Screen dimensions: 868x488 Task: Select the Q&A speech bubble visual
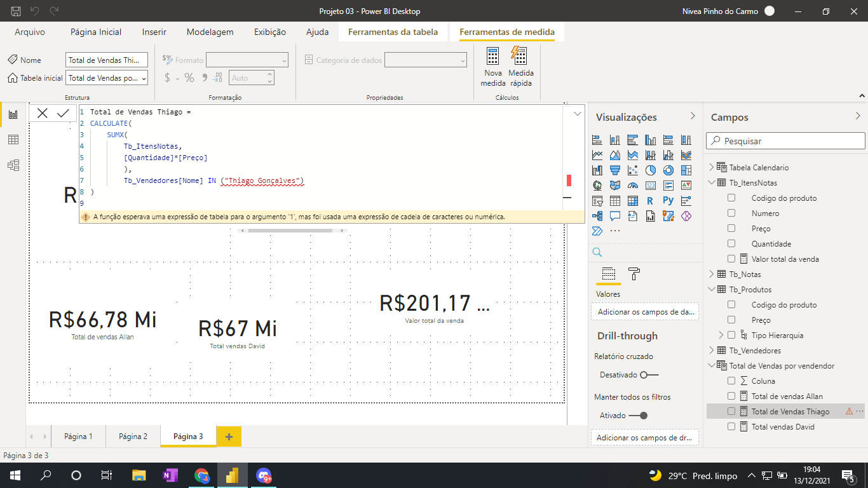pyautogui.click(x=614, y=216)
